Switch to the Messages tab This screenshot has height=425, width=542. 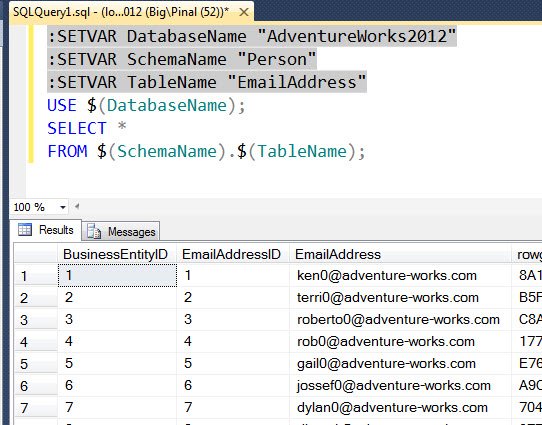(121, 231)
